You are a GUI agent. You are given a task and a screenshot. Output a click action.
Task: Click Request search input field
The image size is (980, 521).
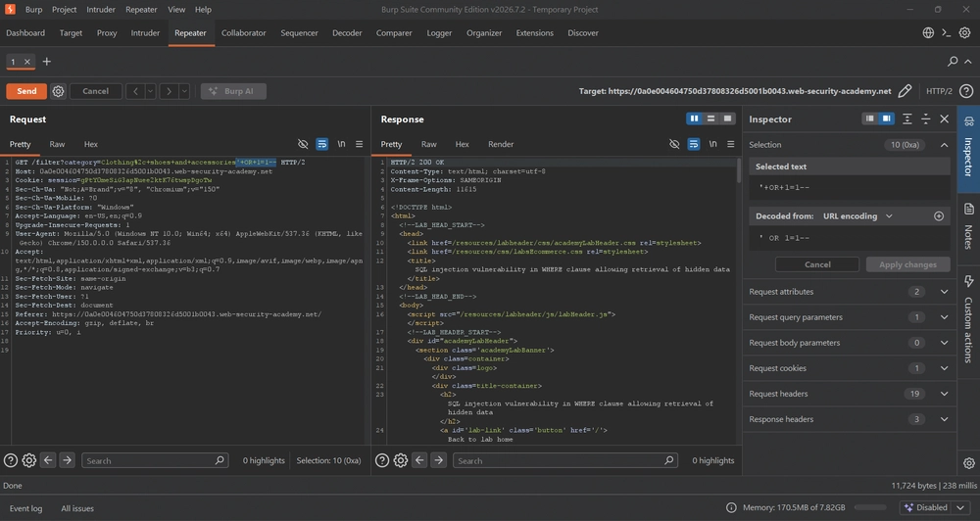[155, 461]
